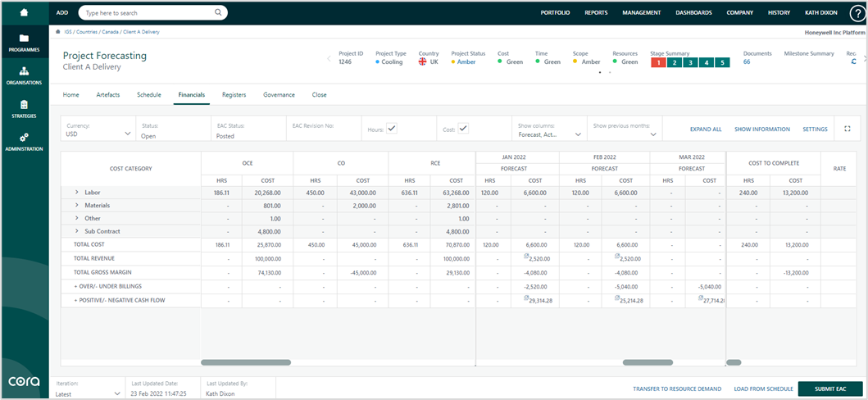This screenshot has width=868, height=400.
Task: Click stage 2 green summary box
Action: [674, 62]
